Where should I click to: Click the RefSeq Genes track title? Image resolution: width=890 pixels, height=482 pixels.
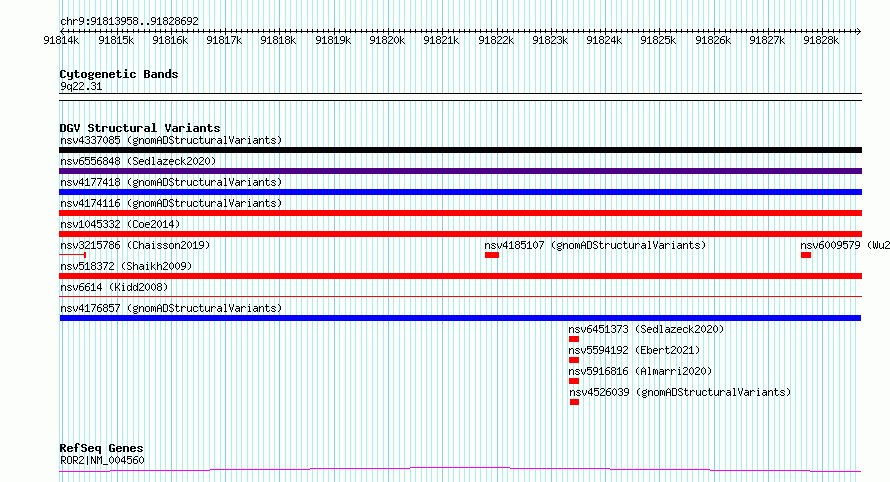[x=101, y=448]
